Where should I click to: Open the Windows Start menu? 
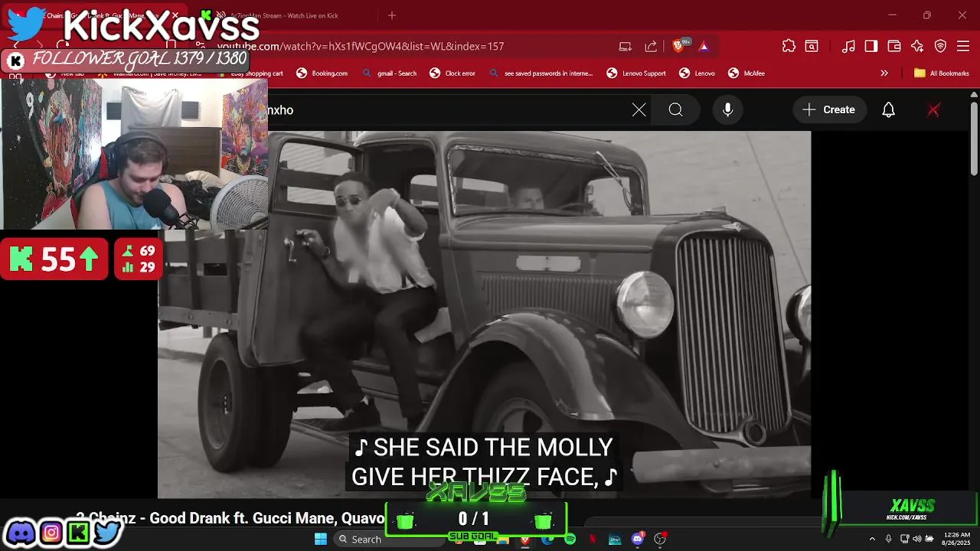pyautogui.click(x=321, y=540)
